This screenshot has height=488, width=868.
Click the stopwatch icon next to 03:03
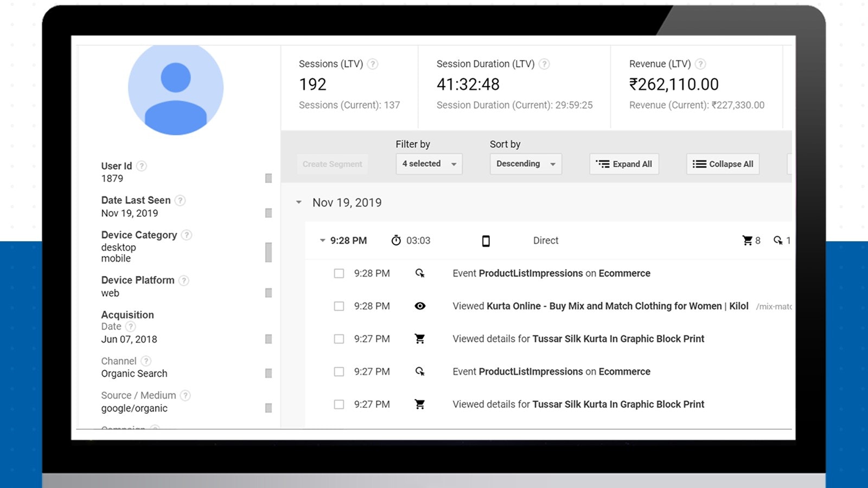(x=397, y=240)
